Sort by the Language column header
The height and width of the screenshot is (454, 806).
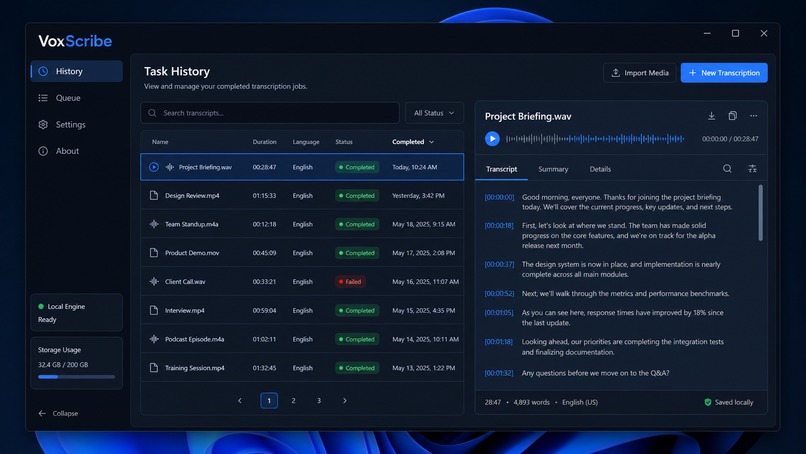[x=306, y=141]
